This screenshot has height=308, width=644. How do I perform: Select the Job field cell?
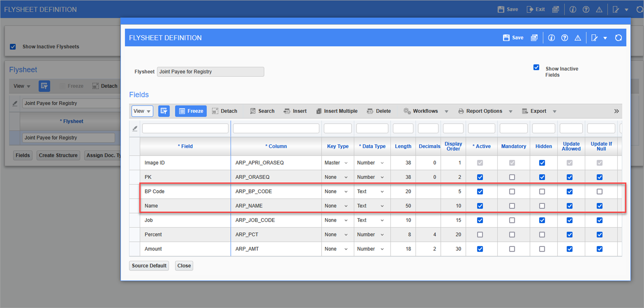185,220
